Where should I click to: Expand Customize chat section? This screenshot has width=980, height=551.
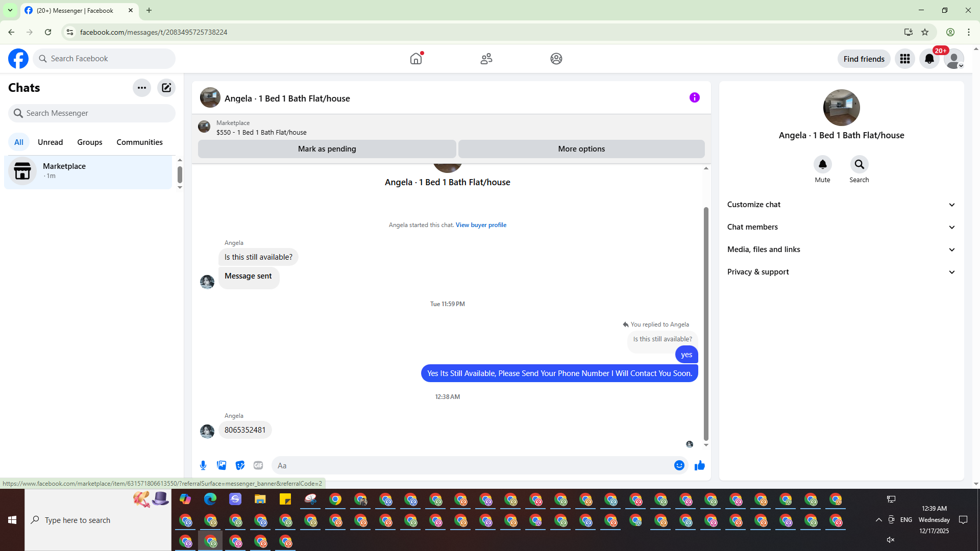pyautogui.click(x=841, y=205)
